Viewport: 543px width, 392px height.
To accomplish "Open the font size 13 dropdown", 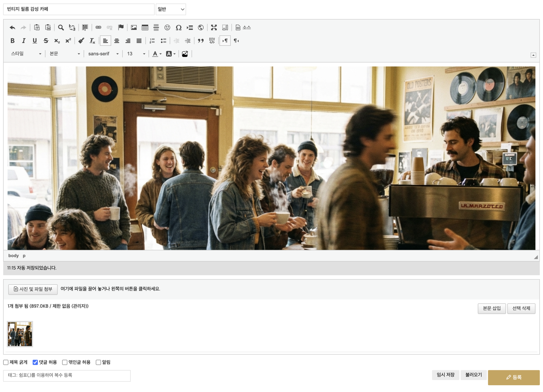I will click(136, 54).
